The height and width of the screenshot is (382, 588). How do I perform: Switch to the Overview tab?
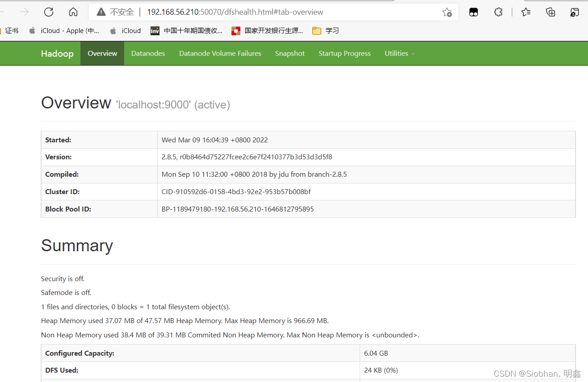pyautogui.click(x=102, y=54)
